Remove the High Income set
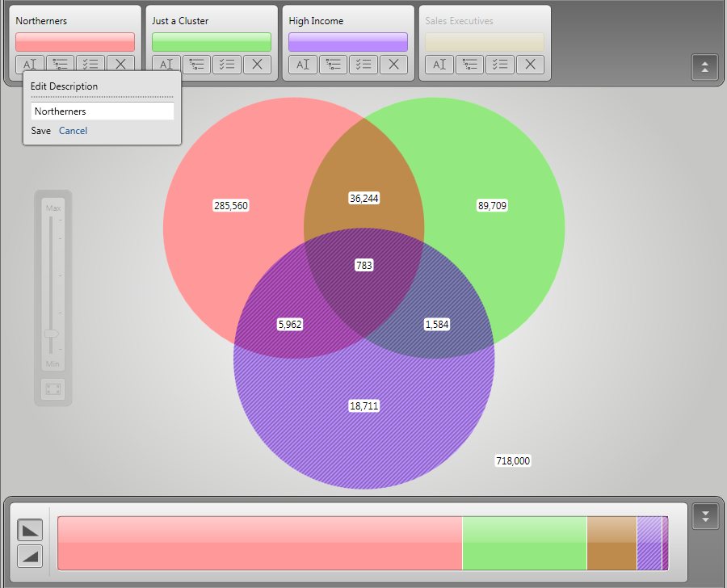727x588 pixels. pos(394,65)
